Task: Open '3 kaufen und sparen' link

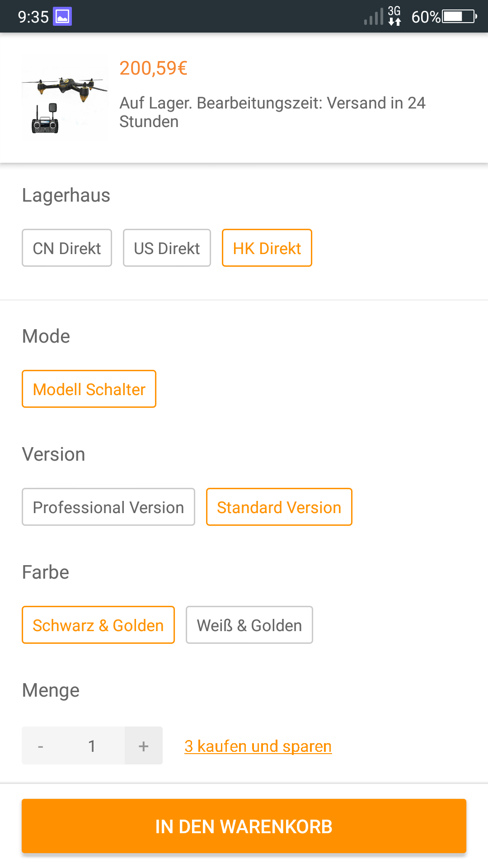Action: pyautogui.click(x=258, y=746)
